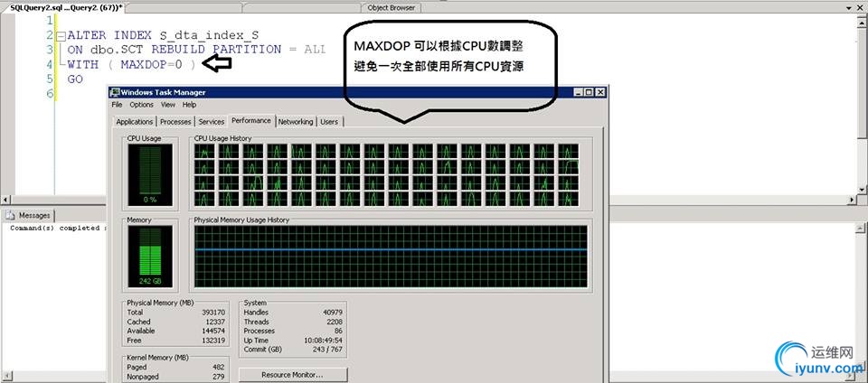Collapse the ALTER INDEX code region

tap(61, 36)
